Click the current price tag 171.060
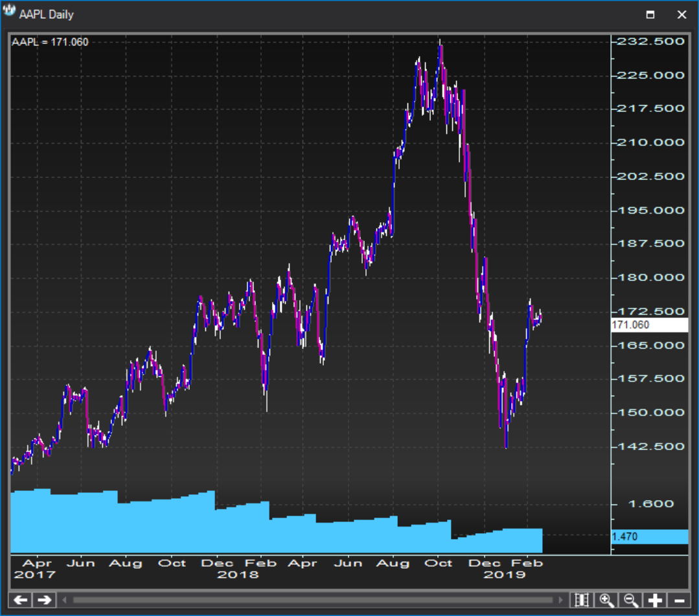This screenshot has height=616, width=699. click(650, 325)
